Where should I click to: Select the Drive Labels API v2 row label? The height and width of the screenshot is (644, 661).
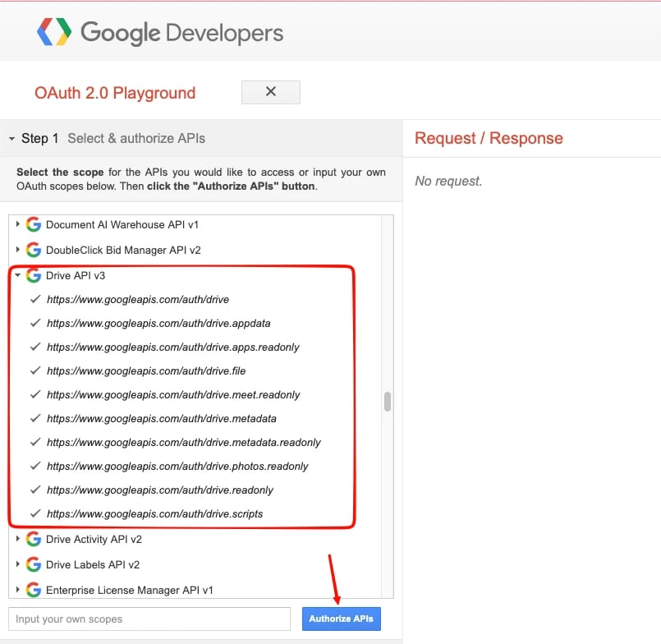click(x=92, y=564)
